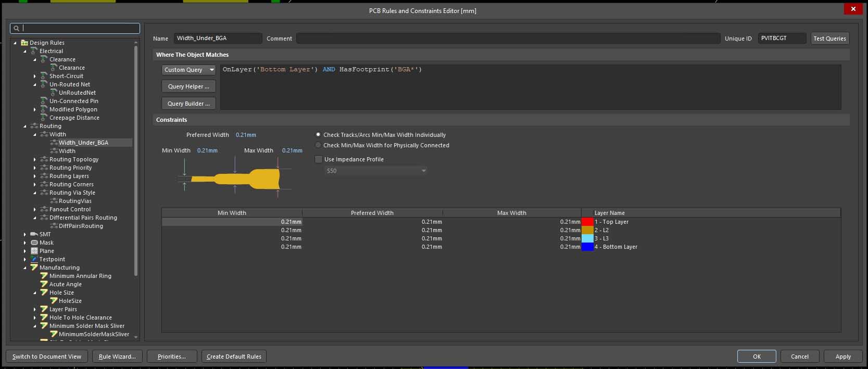Click the Electrical category icon

(x=34, y=51)
